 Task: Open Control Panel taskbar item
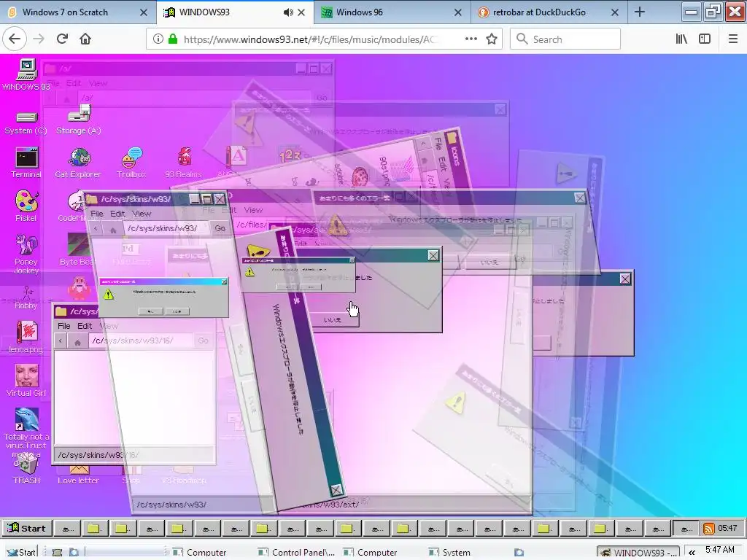[297, 553]
